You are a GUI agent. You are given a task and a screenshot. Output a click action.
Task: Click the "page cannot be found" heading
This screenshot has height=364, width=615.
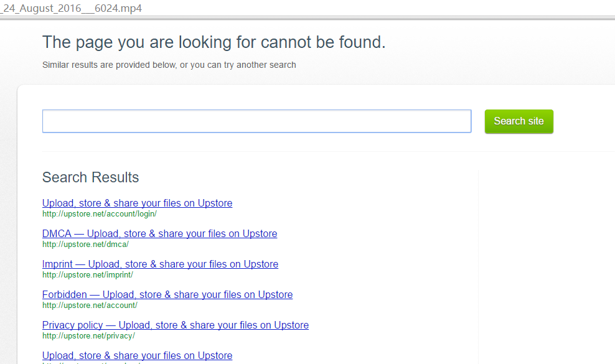(214, 42)
